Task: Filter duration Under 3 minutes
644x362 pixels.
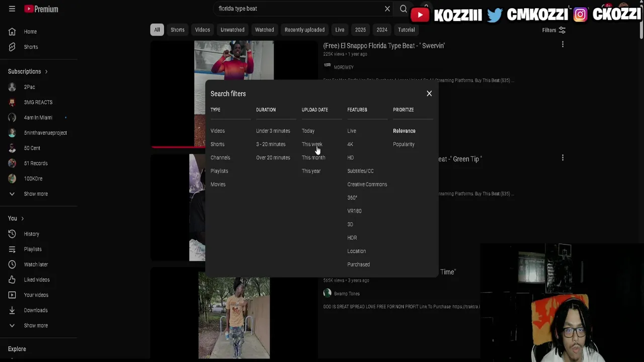Action: pyautogui.click(x=273, y=131)
